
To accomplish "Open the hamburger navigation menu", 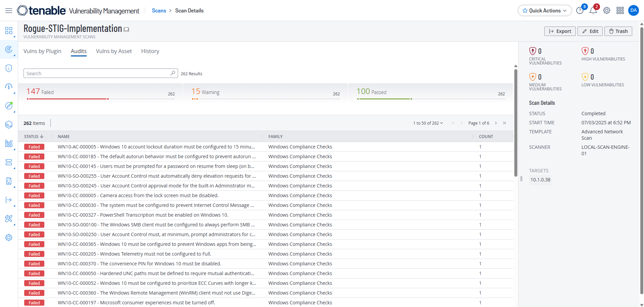I will (x=9, y=11).
